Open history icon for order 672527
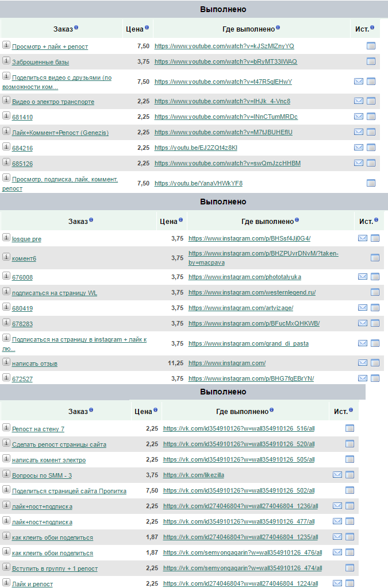 click(x=375, y=378)
